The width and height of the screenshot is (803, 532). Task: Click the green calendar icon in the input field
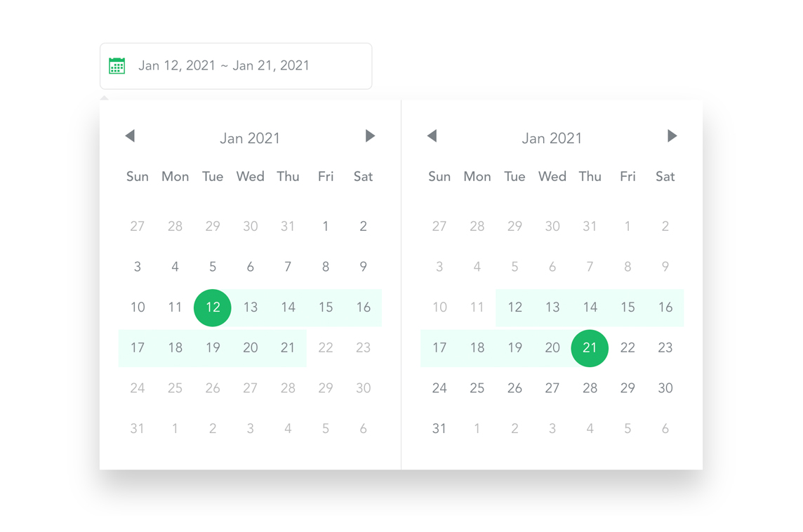click(x=117, y=65)
